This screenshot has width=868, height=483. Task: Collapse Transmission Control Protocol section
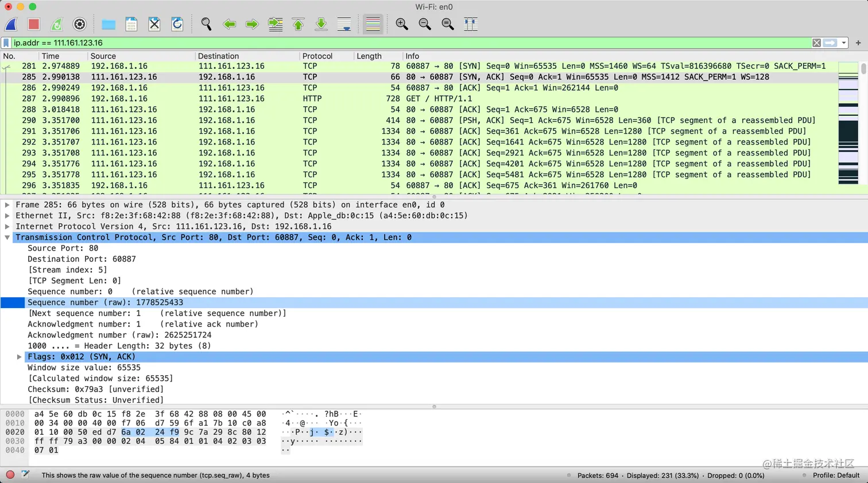tap(7, 237)
